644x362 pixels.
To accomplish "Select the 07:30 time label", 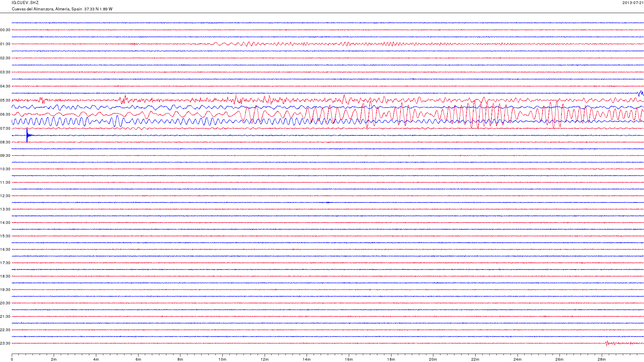I will pos(5,128).
